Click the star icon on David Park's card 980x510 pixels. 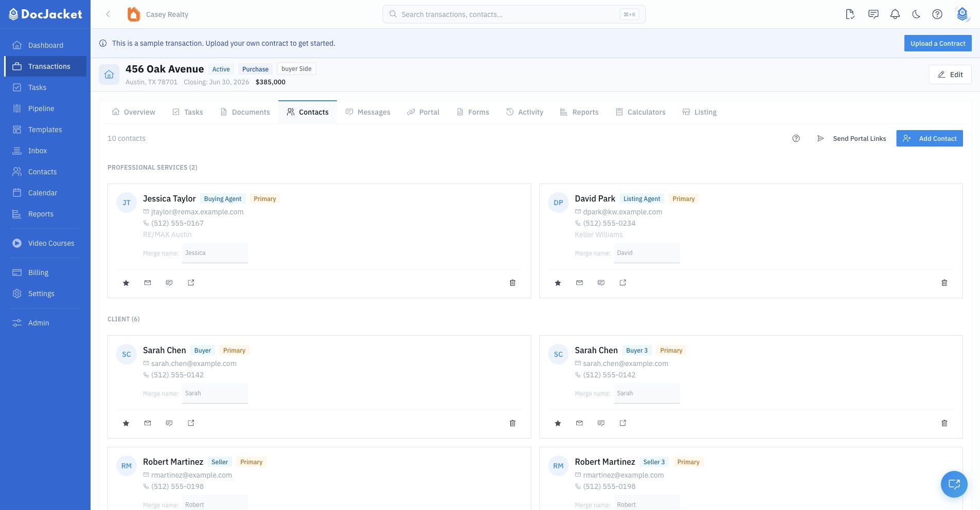[x=558, y=283]
